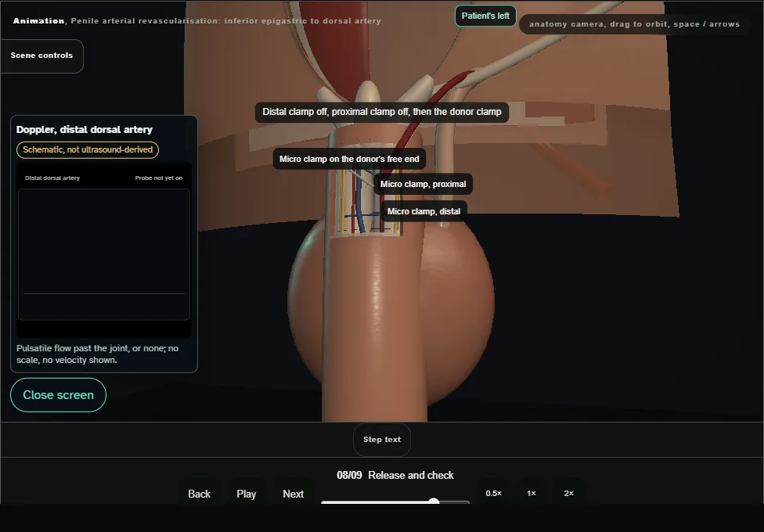Advance with the Next button
Image resolution: width=764 pixels, height=532 pixels.
pyautogui.click(x=294, y=494)
